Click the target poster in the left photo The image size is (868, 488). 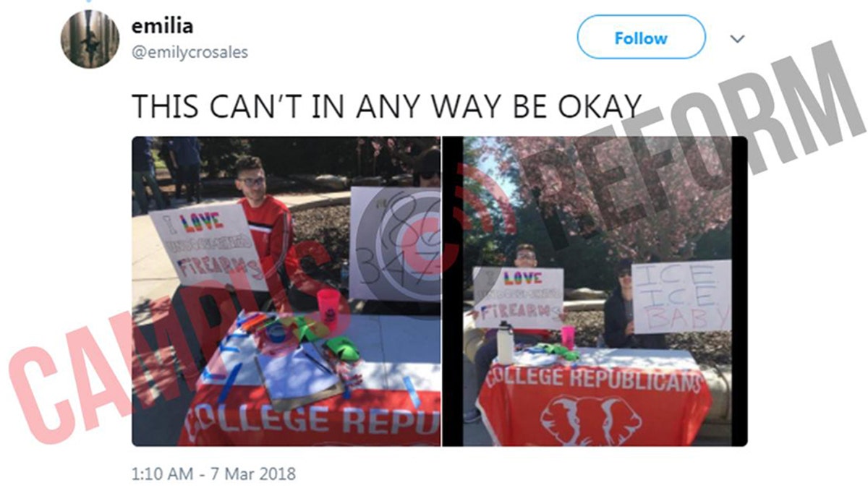[394, 244]
